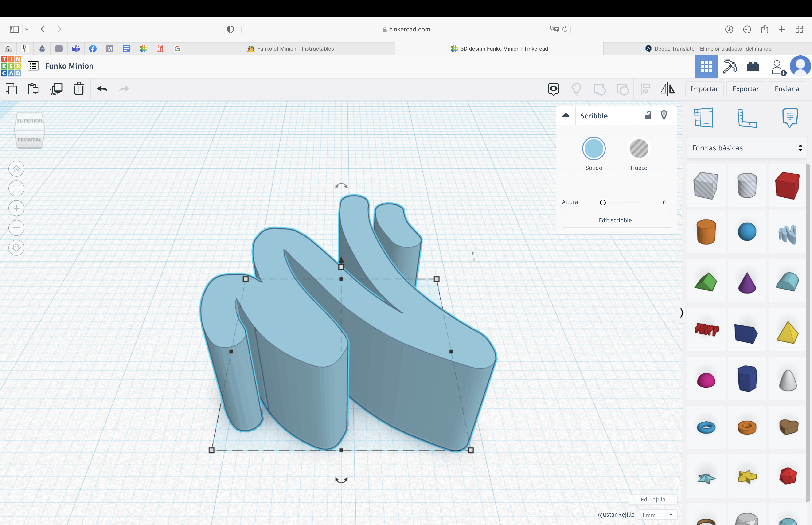Open the Facebook pinned tab
The width and height of the screenshot is (812, 525).
click(93, 49)
